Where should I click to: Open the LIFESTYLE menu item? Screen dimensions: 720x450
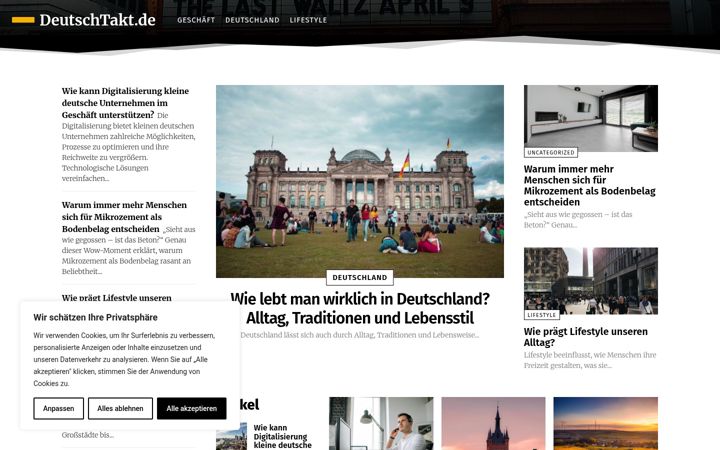point(308,20)
